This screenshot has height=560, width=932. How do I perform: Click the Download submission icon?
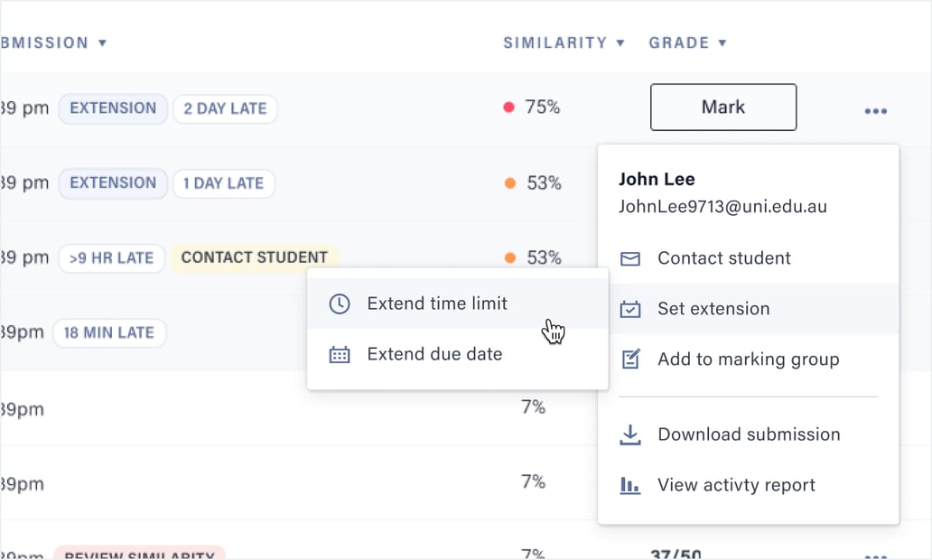tap(629, 434)
